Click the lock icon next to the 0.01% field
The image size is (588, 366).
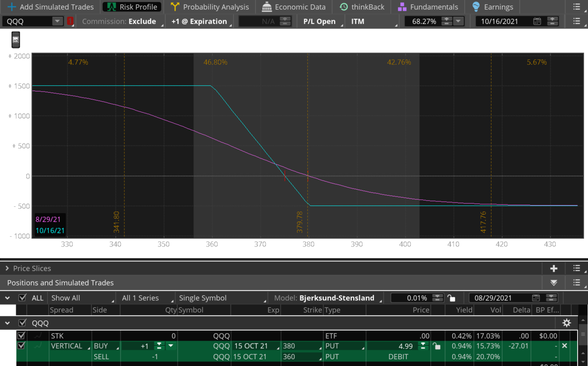451,298
